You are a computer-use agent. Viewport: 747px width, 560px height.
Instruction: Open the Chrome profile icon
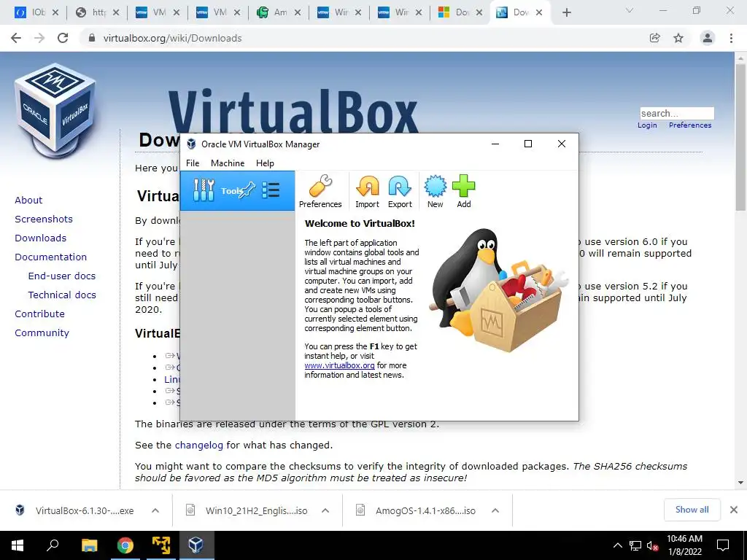tap(708, 38)
